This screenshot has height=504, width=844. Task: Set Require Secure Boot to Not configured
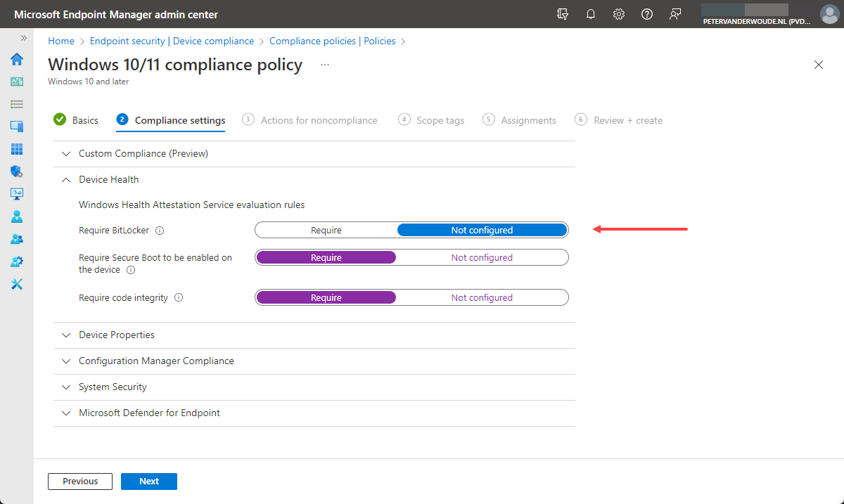482,257
